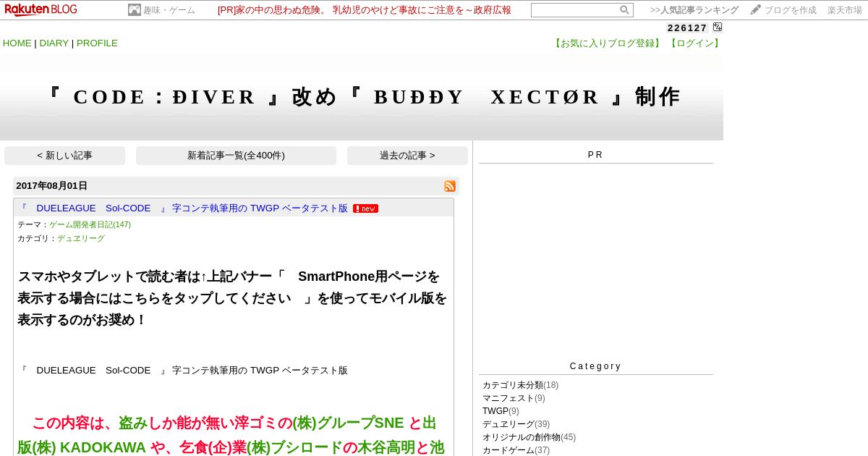Select the date 2017年08月01日 text

click(51, 186)
